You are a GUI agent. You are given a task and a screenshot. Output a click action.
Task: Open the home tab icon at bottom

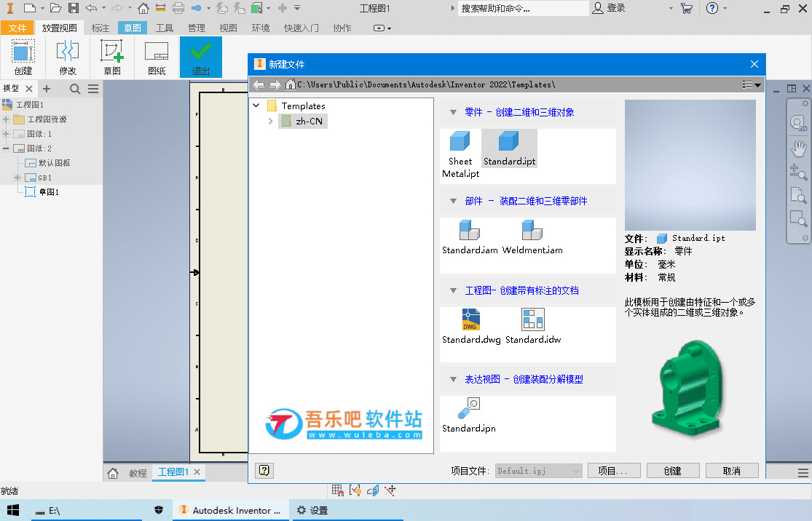click(x=113, y=473)
